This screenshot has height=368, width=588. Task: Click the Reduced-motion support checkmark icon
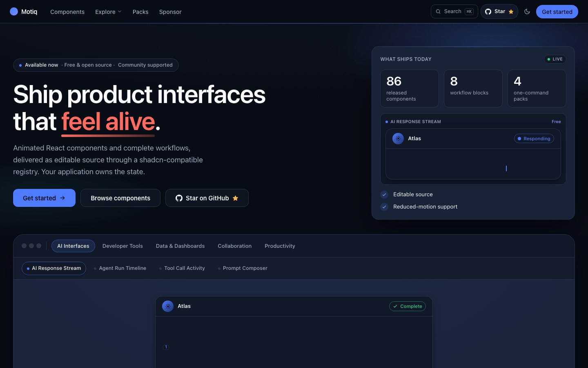click(384, 207)
